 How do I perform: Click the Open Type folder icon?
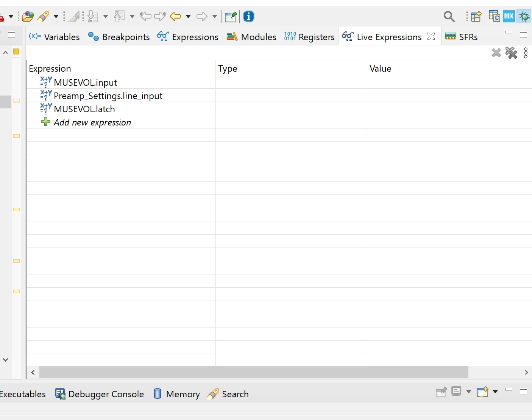point(28,16)
